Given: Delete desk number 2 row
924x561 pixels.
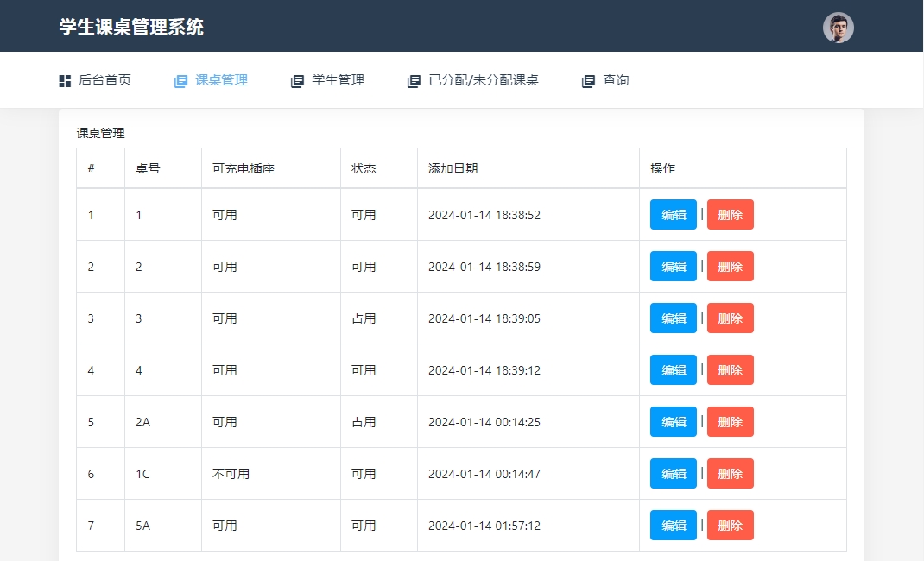Looking at the screenshot, I should [730, 267].
